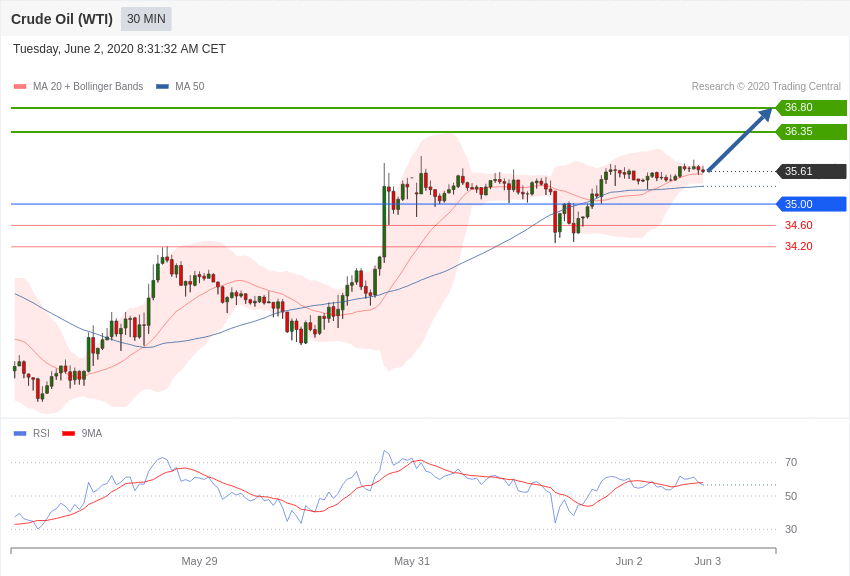Click the May 29 date axis label
This screenshot has height=576, width=850.
tap(199, 561)
